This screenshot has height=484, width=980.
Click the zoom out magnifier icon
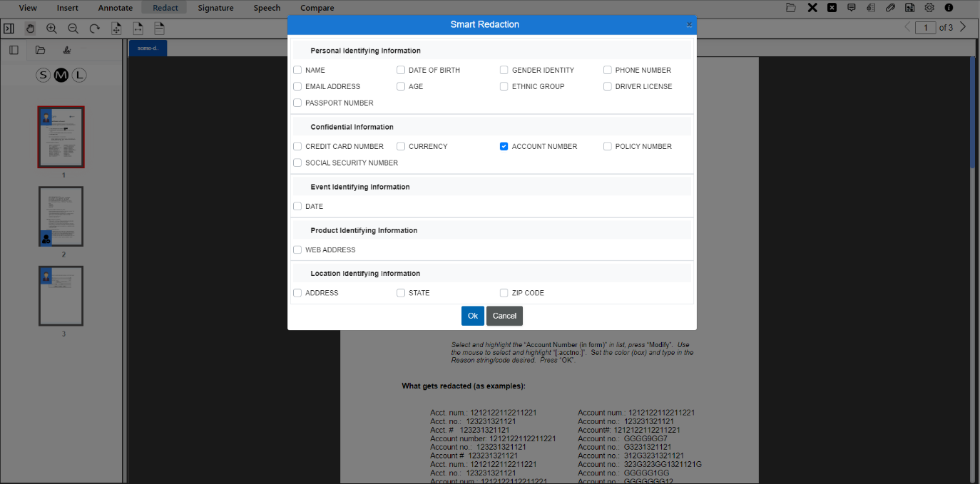[73, 29]
